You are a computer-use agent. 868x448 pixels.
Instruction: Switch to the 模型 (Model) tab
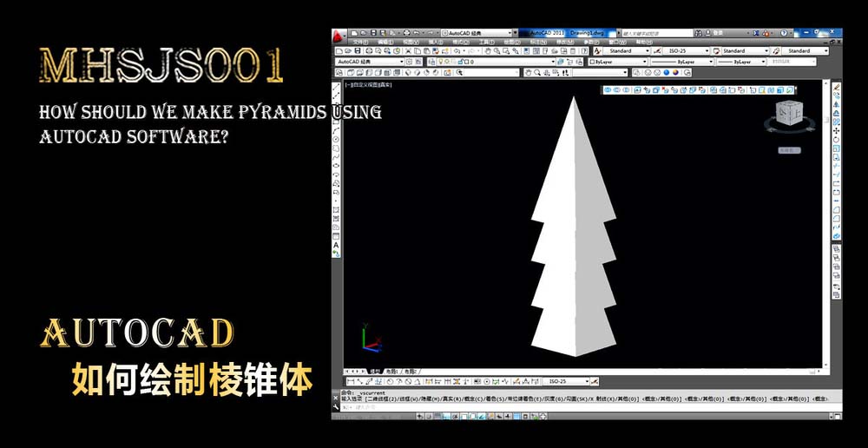pyautogui.click(x=375, y=372)
